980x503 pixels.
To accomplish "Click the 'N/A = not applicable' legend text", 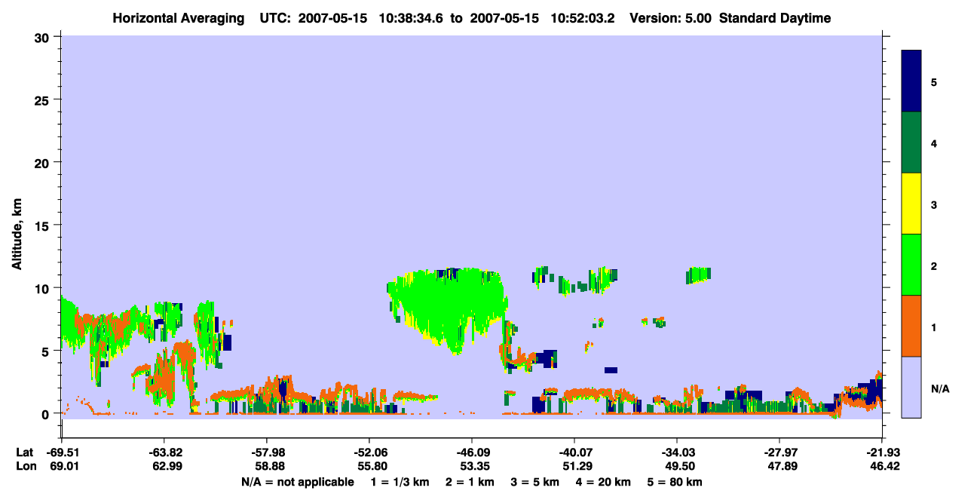I will [x=297, y=482].
